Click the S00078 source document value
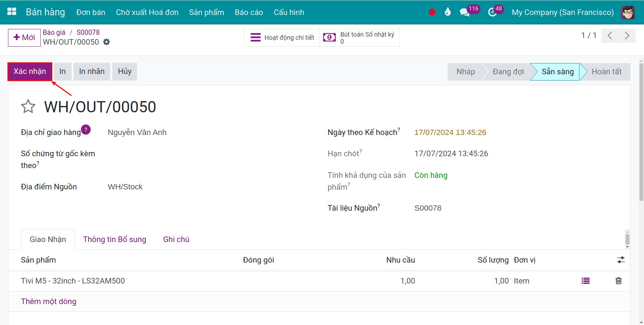Viewport: 644px width, 325px height. pos(428,208)
